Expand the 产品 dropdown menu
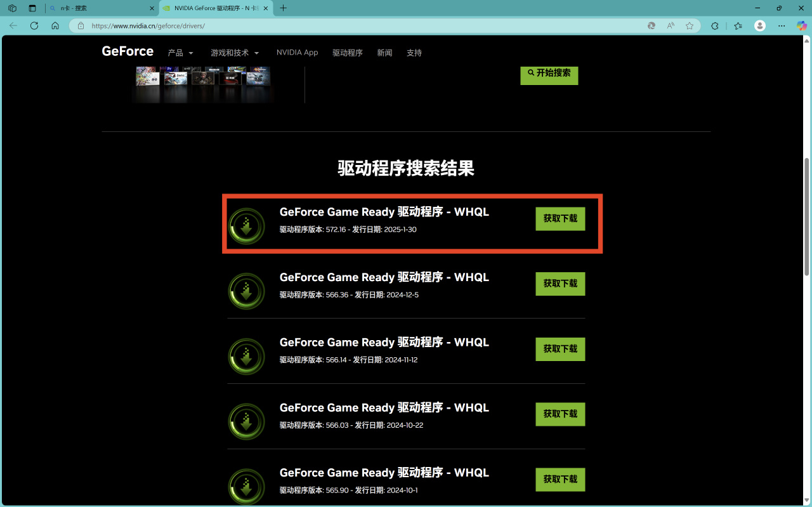The height and width of the screenshot is (507, 812). tap(181, 53)
